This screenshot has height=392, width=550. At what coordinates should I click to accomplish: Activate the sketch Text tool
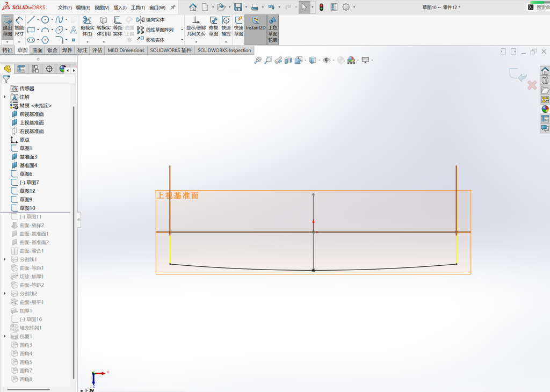pyautogui.click(x=73, y=30)
